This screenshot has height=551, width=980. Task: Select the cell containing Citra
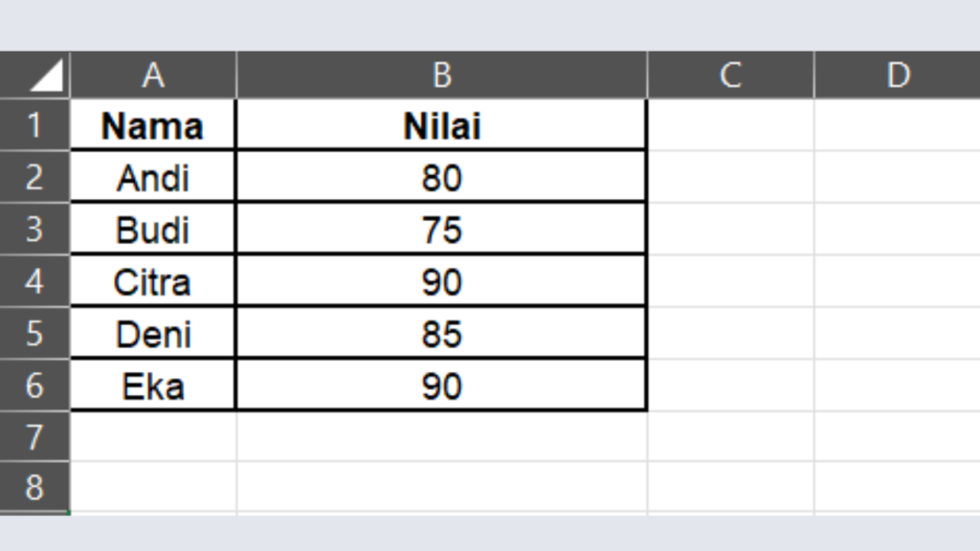tap(153, 282)
